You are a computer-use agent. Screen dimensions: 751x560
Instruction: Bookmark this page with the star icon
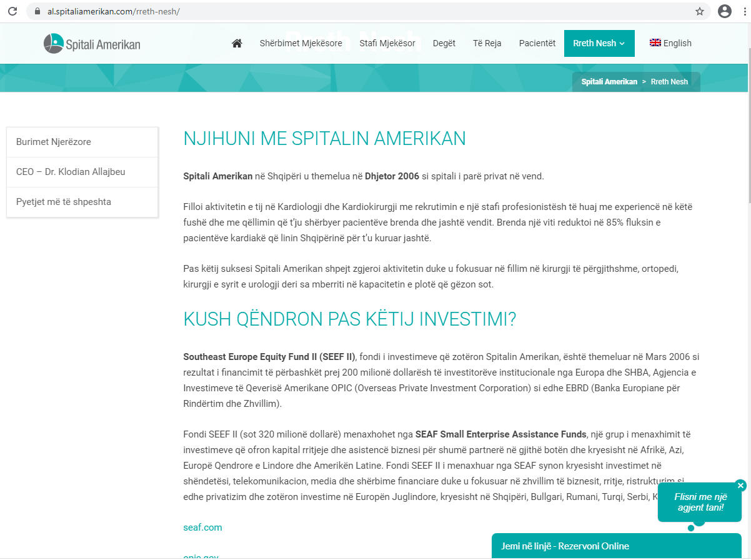click(x=700, y=11)
